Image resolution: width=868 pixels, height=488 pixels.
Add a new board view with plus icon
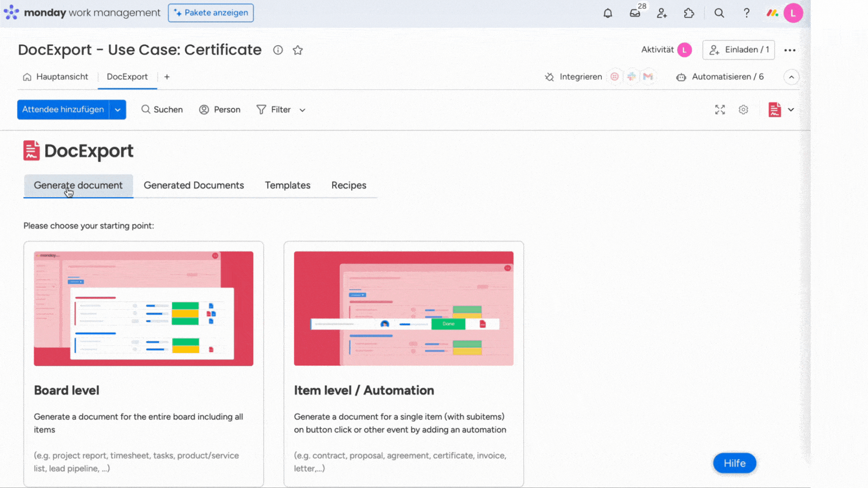167,77
